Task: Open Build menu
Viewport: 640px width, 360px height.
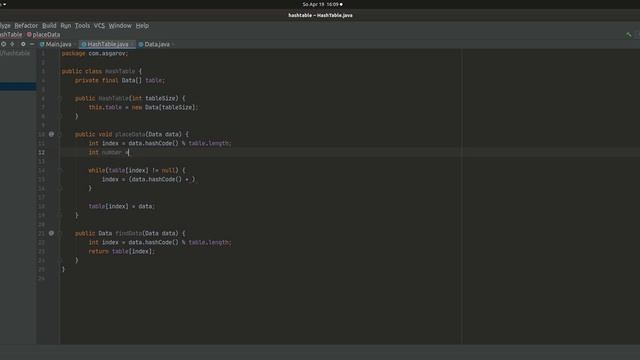Action: (x=49, y=25)
